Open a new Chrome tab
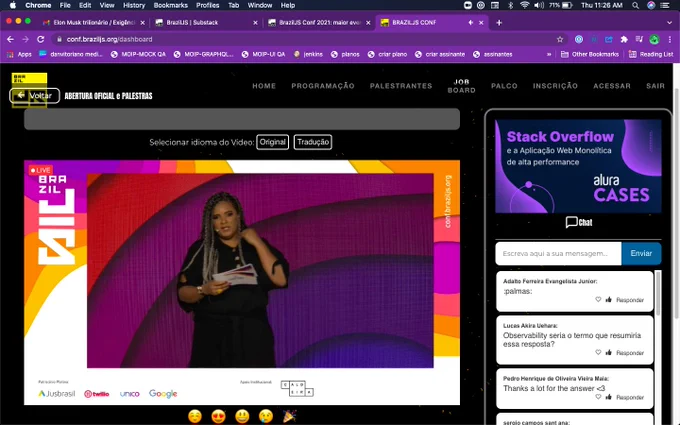The width and height of the screenshot is (680, 425). pos(499,23)
